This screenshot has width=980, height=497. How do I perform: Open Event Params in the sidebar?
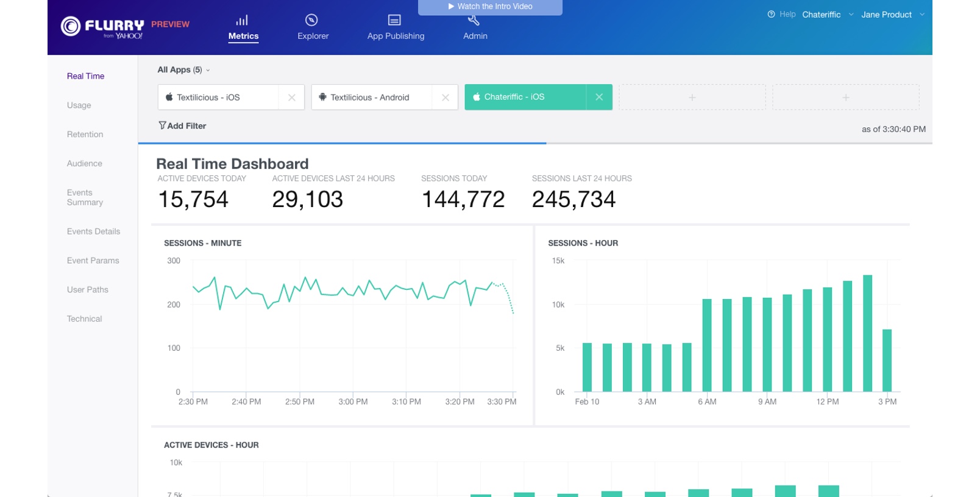tap(93, 261)
